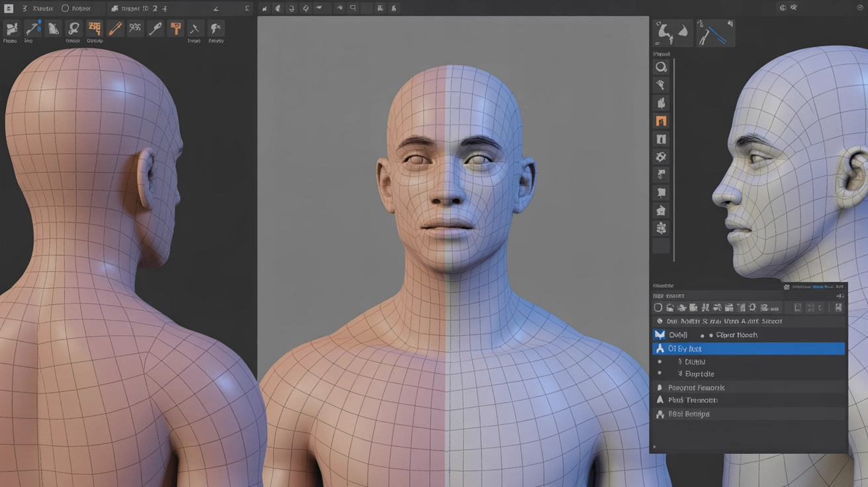Select the circle lasso tool in right vertical toolbar
The image size is (868, 487).
(x=661, y=67)
